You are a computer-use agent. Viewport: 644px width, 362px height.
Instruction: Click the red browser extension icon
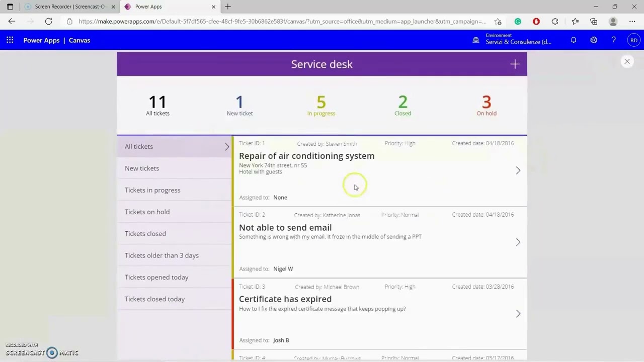(x=536, y=22)
